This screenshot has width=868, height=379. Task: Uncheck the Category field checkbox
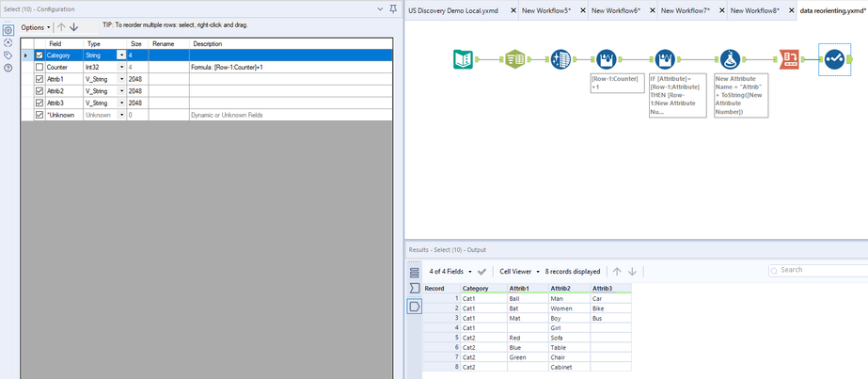[x=39, y=55]
